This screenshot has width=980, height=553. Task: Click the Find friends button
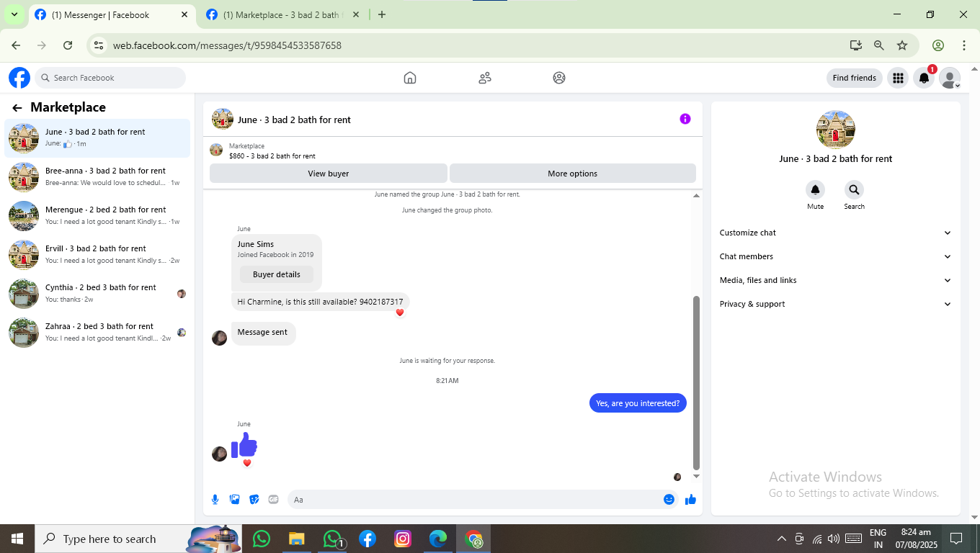click(x=855, y=78)
